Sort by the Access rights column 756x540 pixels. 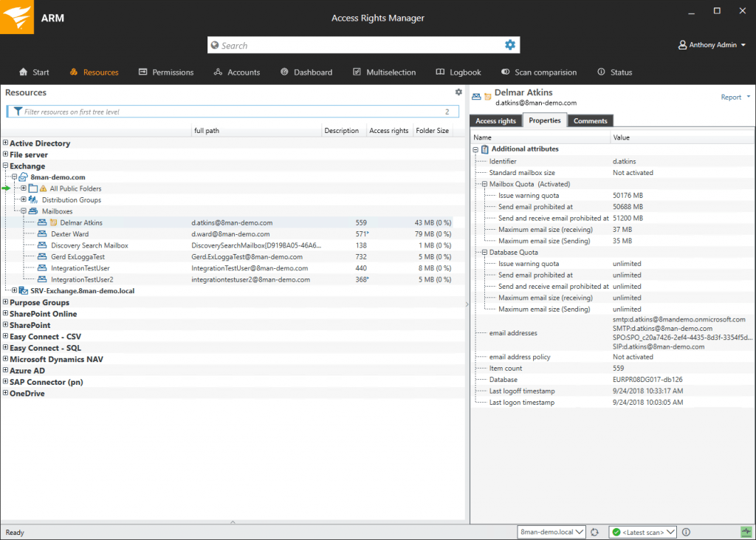point(388,130)
